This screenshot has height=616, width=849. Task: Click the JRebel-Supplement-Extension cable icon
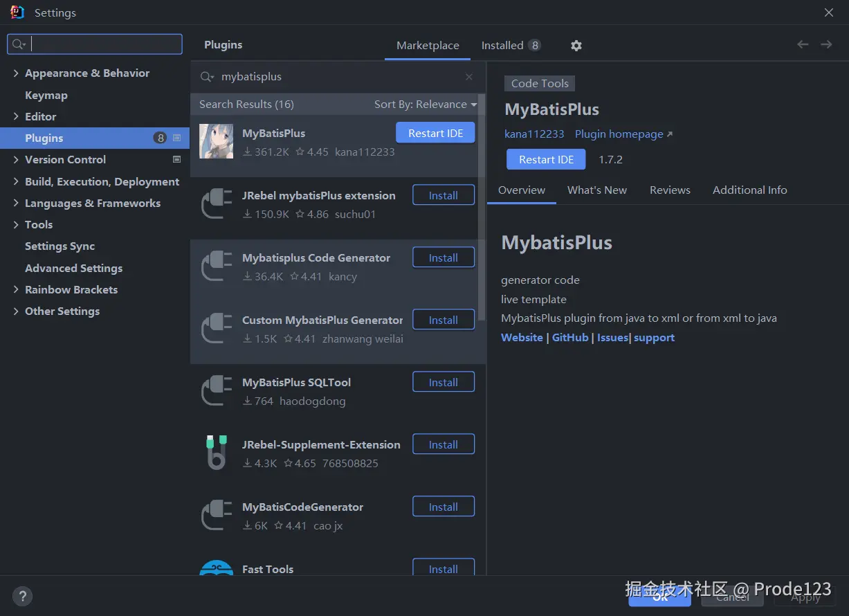216,453
